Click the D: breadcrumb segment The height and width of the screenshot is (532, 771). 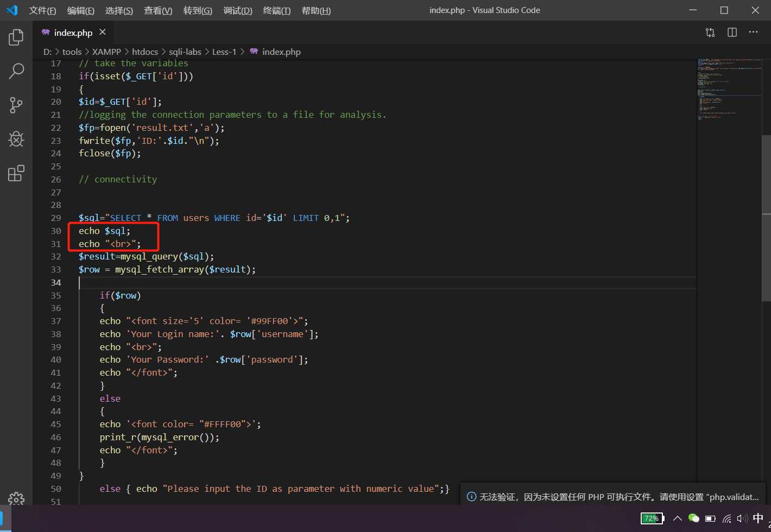[x=48, y=52]
